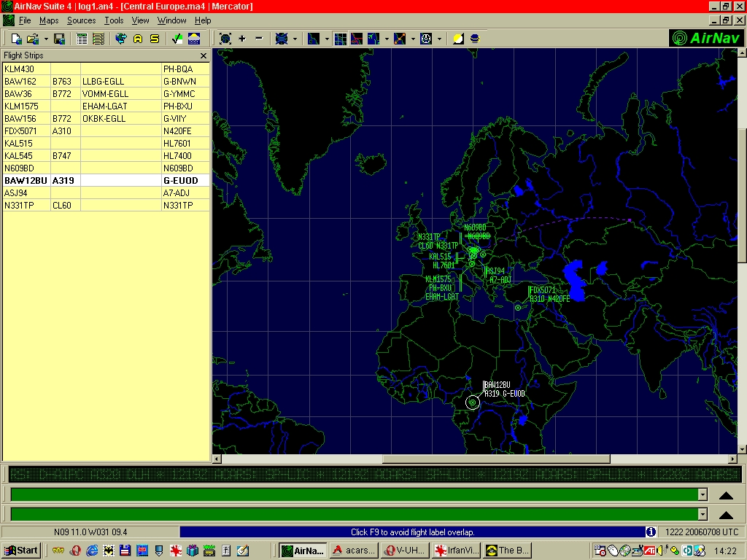Select the ASJ94 flight strip
Screen dimensions: 747x560
[x=107, y=192]
